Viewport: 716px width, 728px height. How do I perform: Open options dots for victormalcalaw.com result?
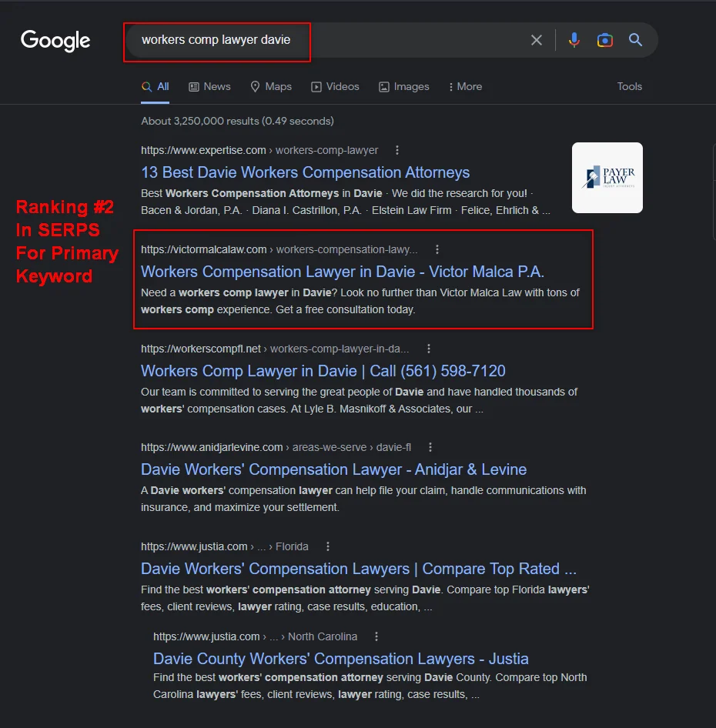pos(437,250)
